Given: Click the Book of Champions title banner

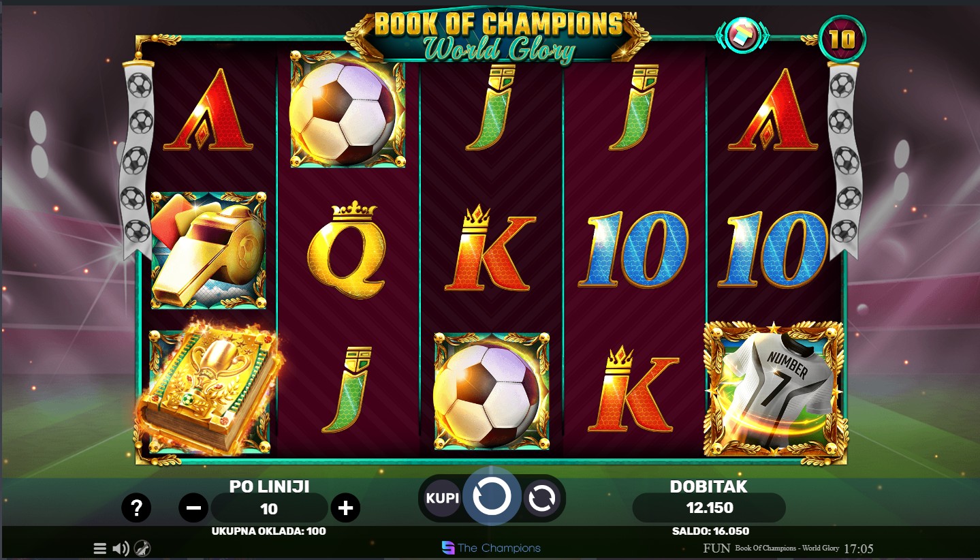Looking at the screenshot, I should click(497, 35).
